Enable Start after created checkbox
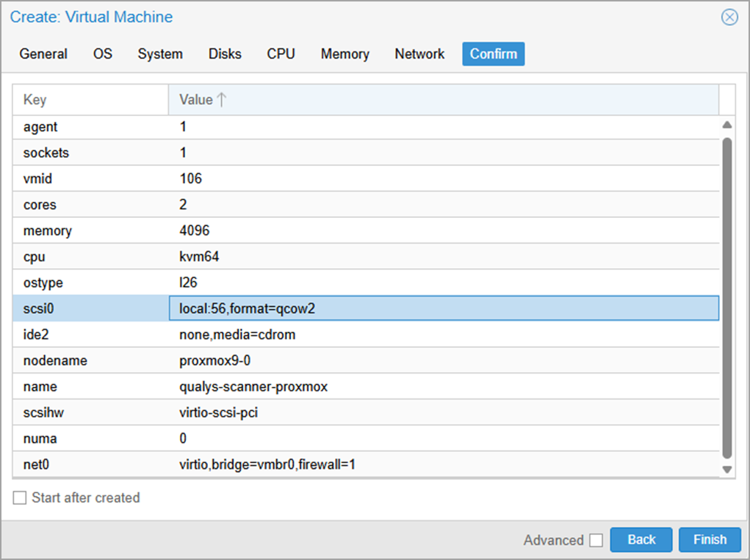 (x=20, y=498)
